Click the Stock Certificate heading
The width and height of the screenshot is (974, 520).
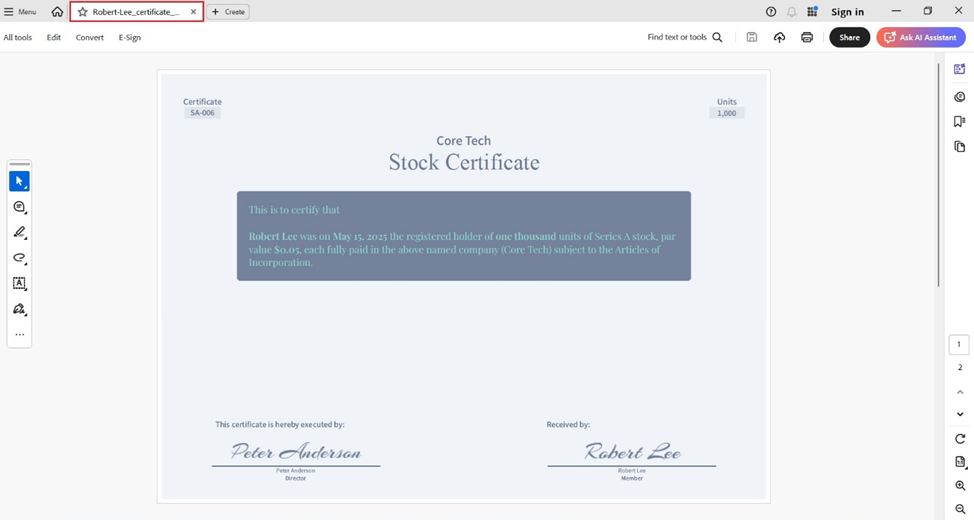464,163
